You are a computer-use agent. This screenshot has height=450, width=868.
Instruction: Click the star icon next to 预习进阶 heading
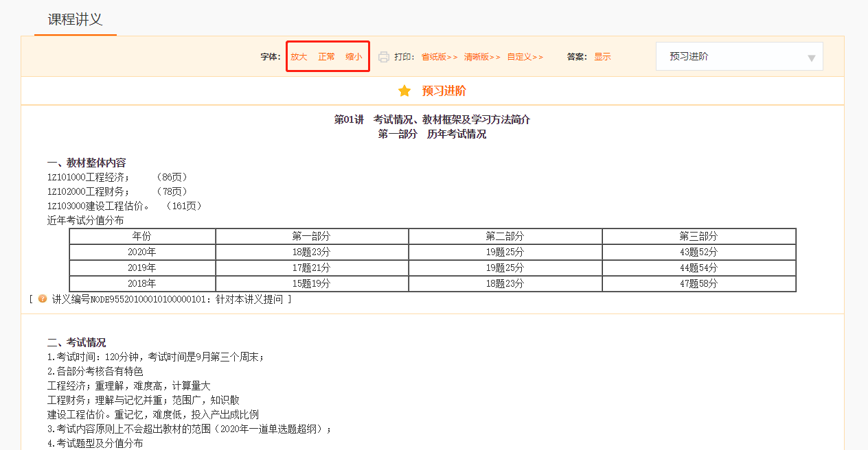tap(404, 91)
